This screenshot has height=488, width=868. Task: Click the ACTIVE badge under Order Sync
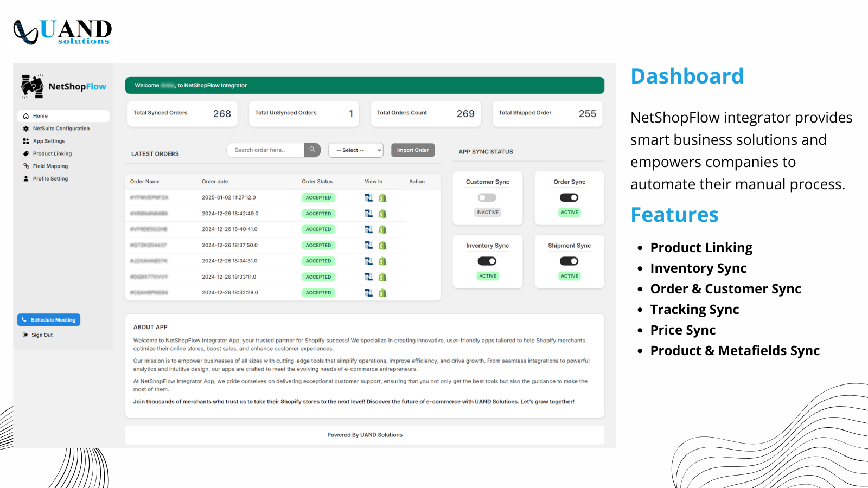tap(570, 213)
